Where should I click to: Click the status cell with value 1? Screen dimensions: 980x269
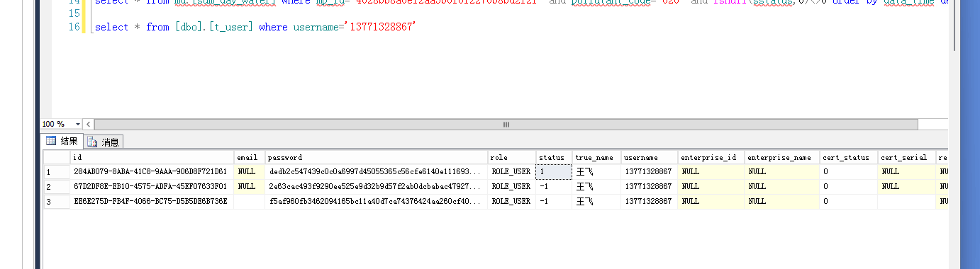[x=554, y=171]
